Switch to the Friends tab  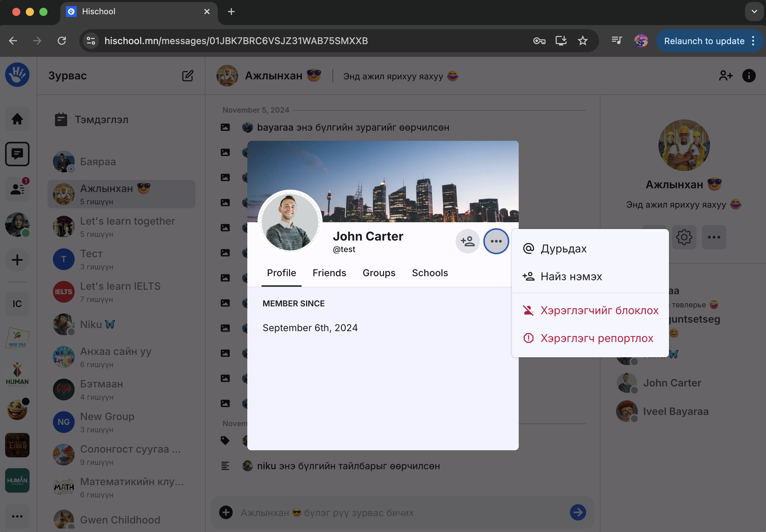(x=329, y=273)
